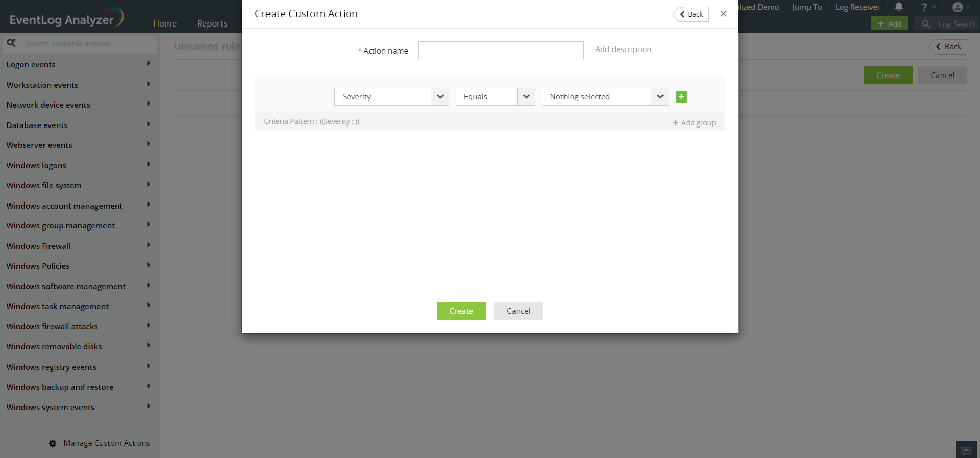Open the Severity field dropdown
980x458 pixels.
(x=391, y=97)
